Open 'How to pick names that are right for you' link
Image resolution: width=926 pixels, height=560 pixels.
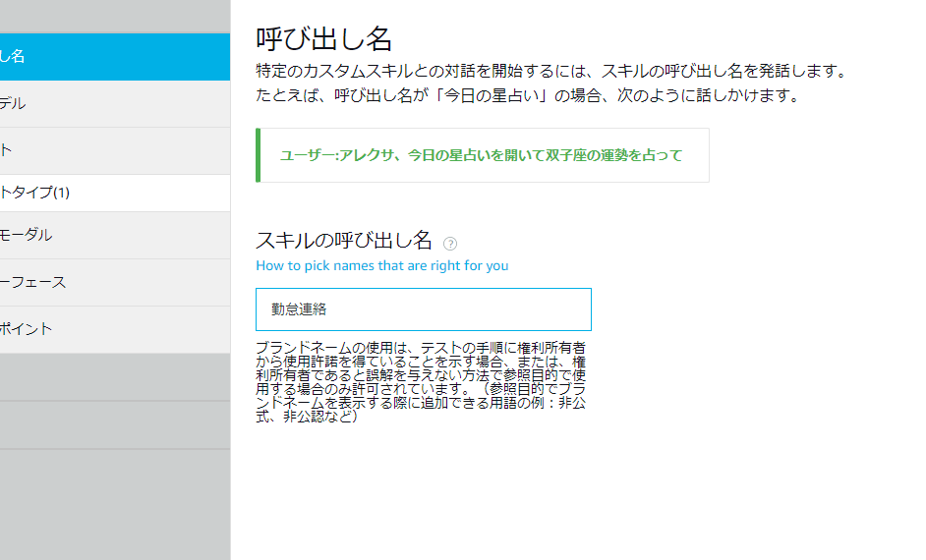pyautogui.click(x=381, y=265)
